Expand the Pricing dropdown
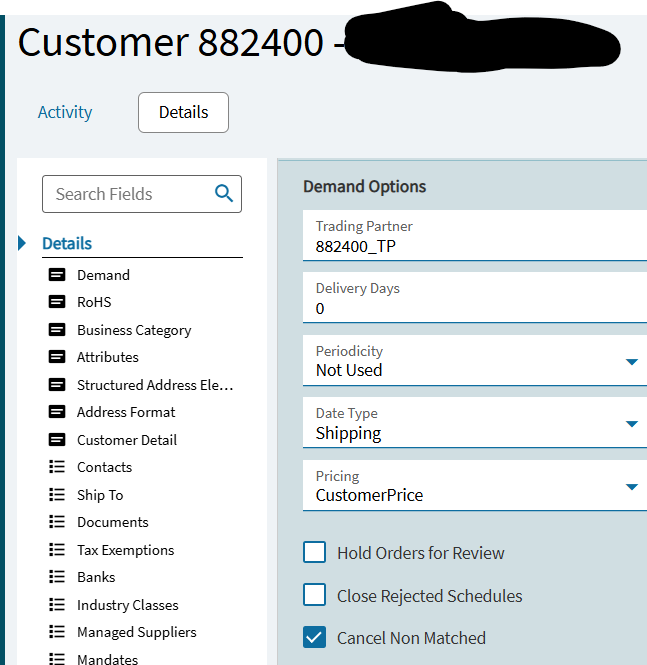The height and width of the screenshot is (665, 647). pos(631,487)
